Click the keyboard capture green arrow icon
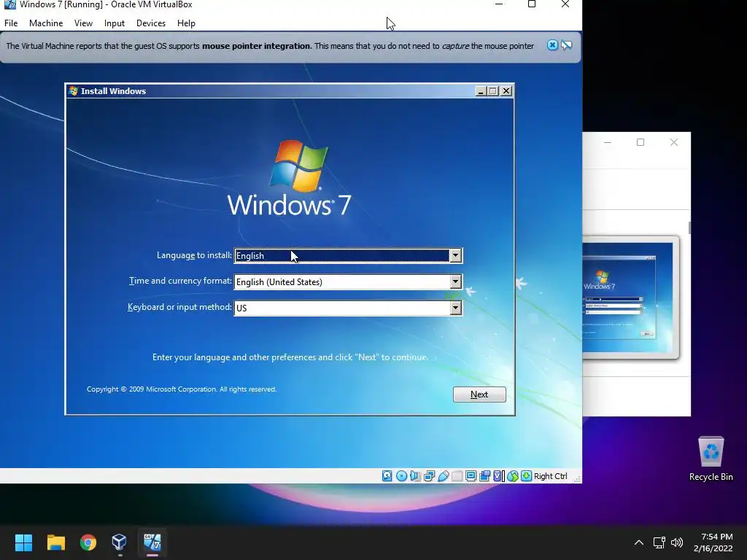The image size is (747, 560). click(526, 475)
